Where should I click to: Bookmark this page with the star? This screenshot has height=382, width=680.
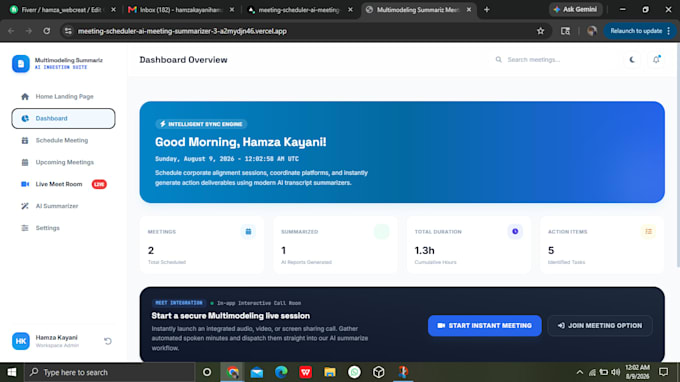point(540,31)
